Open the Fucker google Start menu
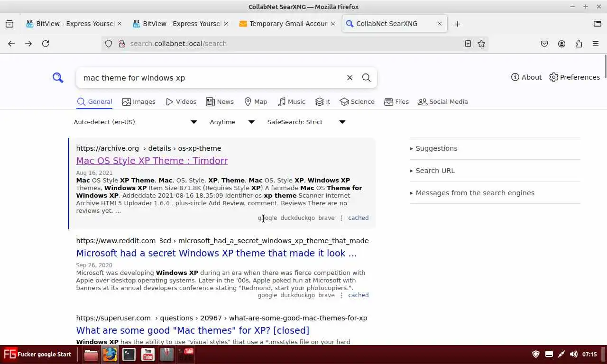This screenshot has width=607, height=364. coord(37,354)
